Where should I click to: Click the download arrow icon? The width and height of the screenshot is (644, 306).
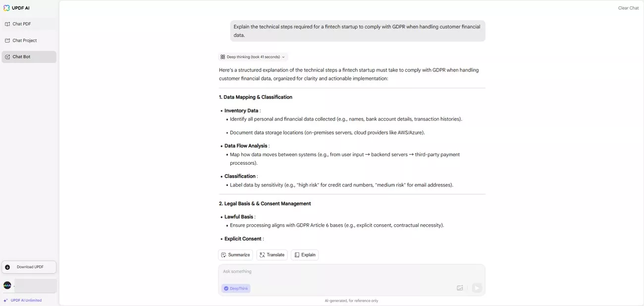tap(7, 267)
